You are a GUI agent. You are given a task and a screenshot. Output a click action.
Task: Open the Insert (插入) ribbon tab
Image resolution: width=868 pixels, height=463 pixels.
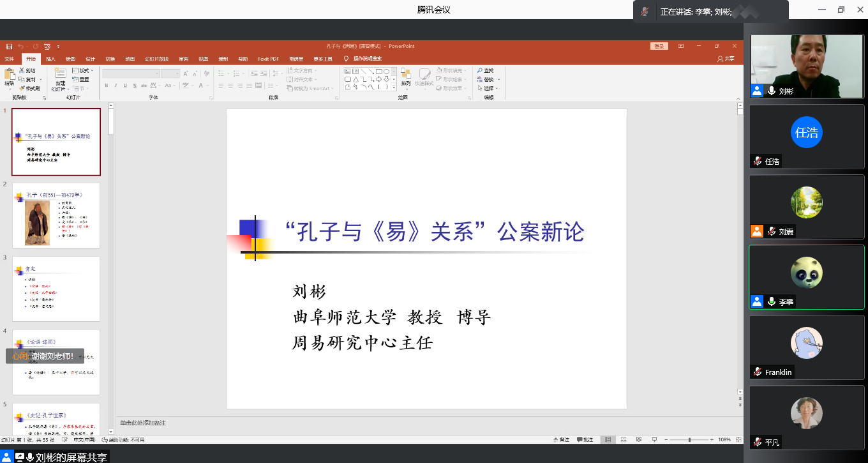(50, 59)
